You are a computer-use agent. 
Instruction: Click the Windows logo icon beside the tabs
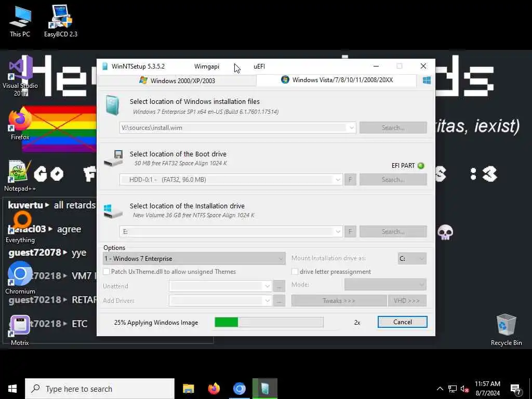(427, 80)
